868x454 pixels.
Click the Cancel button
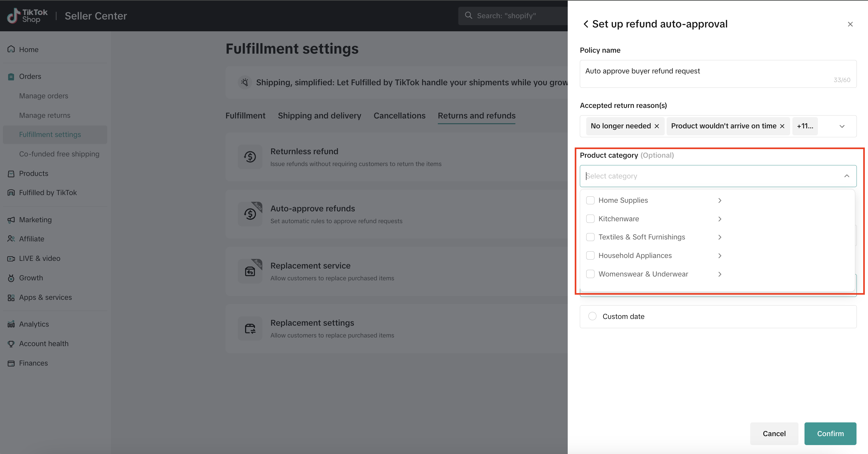(x=774, y=434)
